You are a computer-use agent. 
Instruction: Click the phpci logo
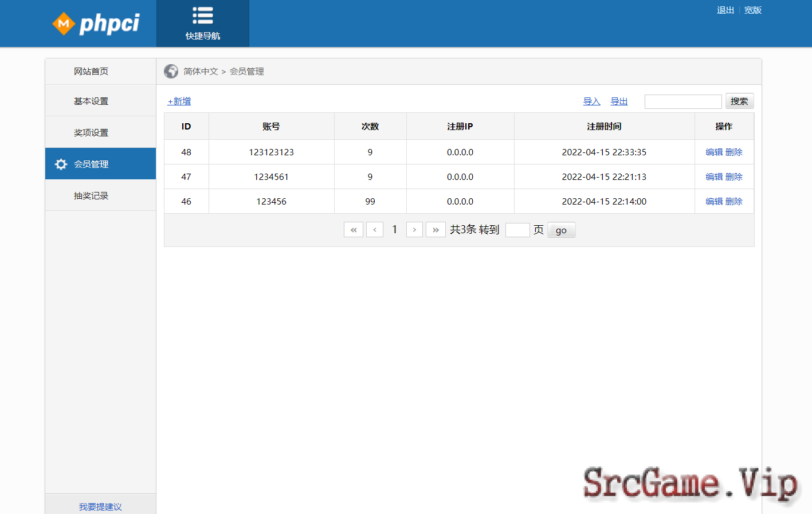96,23
